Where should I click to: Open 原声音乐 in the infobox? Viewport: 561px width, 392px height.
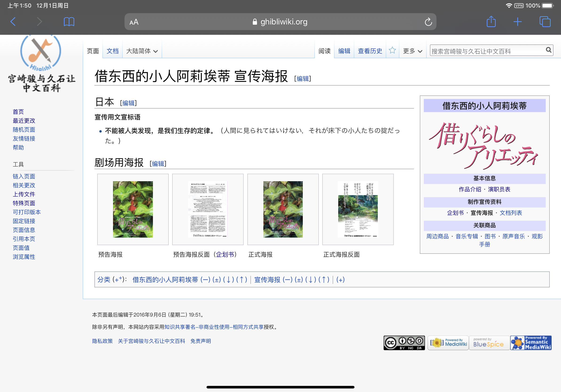513,236
